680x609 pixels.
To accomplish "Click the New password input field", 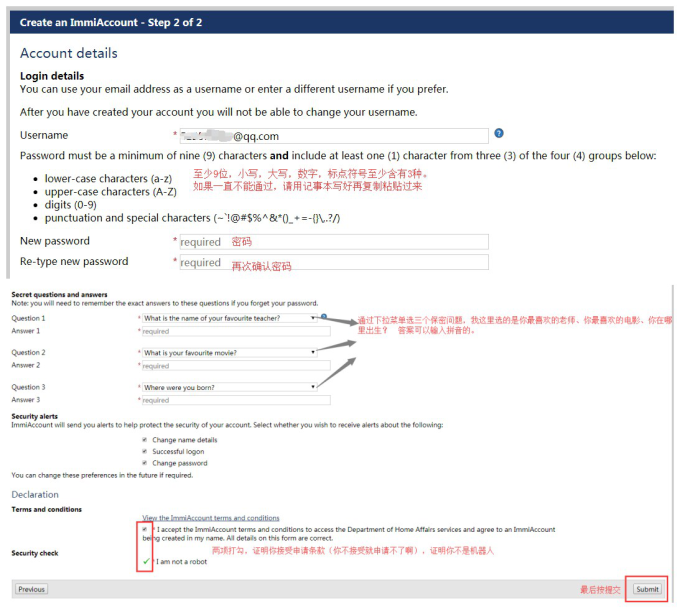I will [332, 242].
